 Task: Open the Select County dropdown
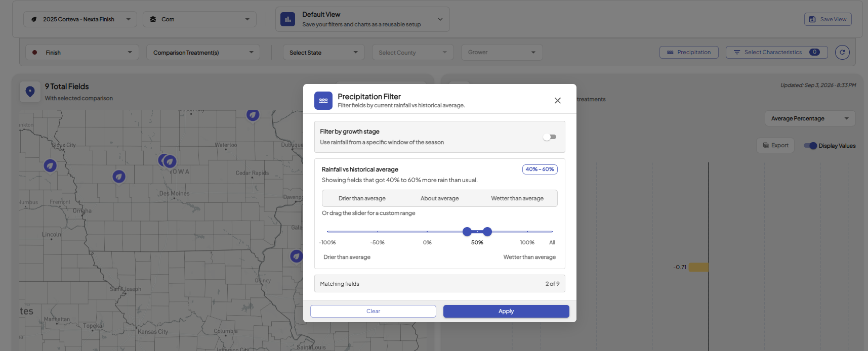[413, 53]
